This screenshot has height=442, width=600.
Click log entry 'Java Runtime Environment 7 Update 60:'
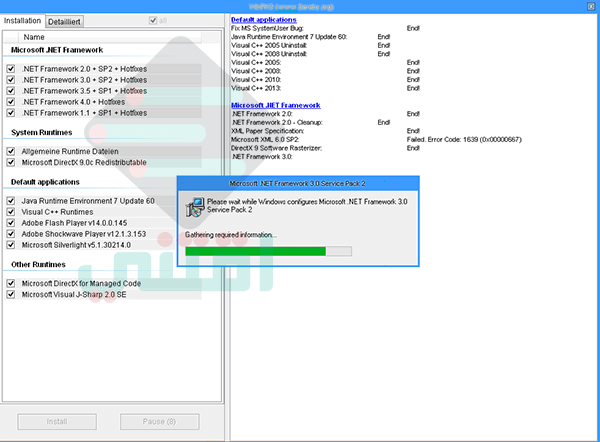coord(289,37)
